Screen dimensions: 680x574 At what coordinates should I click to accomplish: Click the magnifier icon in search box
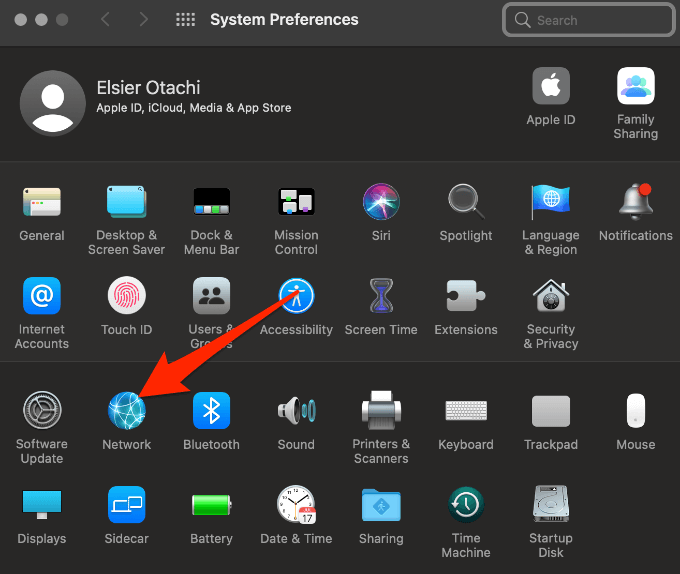pos(522,20)
